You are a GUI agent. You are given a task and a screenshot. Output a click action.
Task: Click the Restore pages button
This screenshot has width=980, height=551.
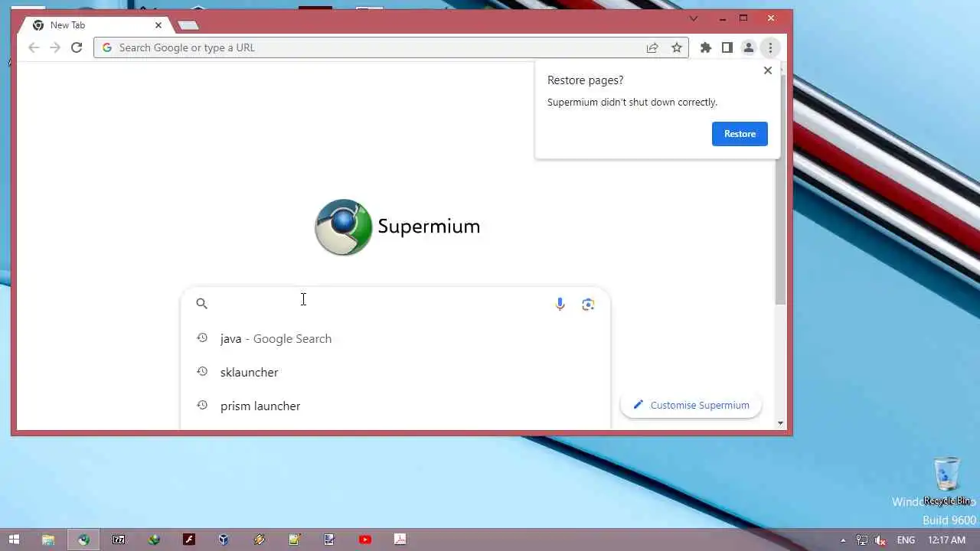pyautogui.click(x=740, y=134)
